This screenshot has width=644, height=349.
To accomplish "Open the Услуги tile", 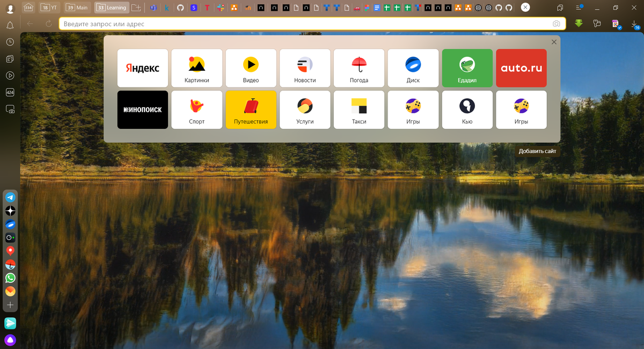I will coord(305,110).
